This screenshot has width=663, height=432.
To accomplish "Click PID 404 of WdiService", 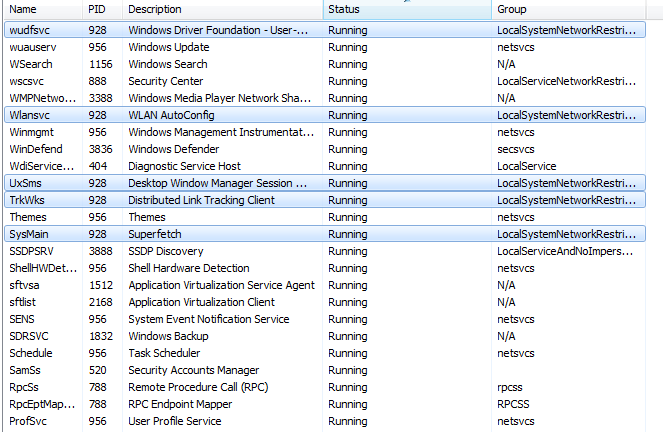I will pos(98,166).
